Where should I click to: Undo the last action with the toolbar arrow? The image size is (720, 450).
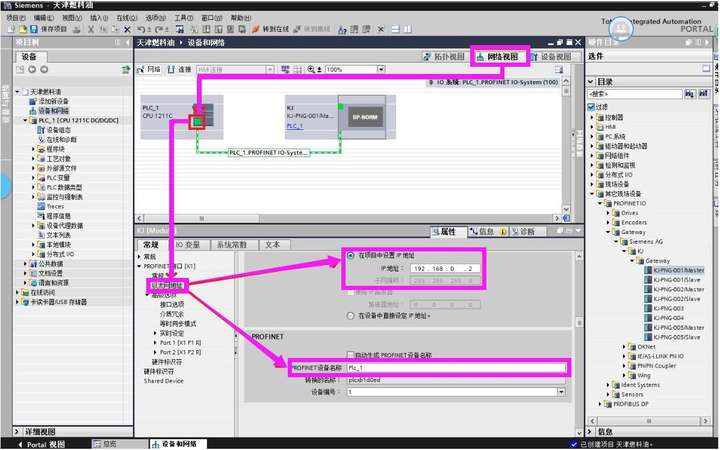coord(141,29)
